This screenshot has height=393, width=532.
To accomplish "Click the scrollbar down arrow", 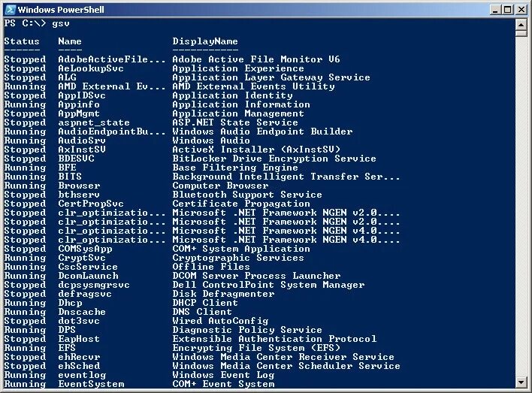I will tap(521, 382).
